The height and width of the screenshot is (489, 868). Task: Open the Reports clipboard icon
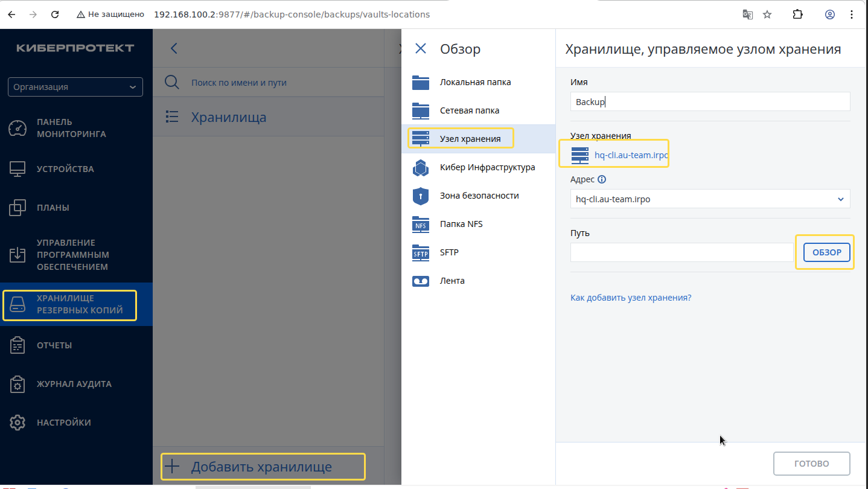pos(18,345)
